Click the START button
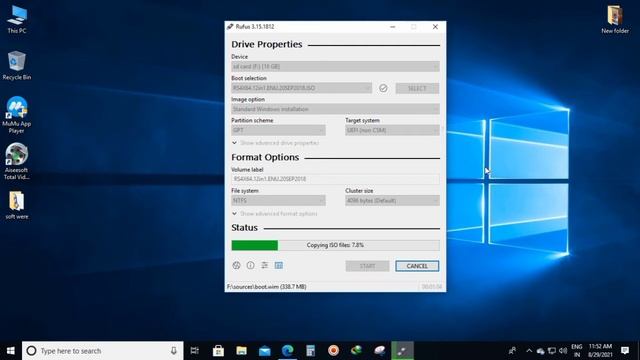640x360 pixels. tap(367, 266)
